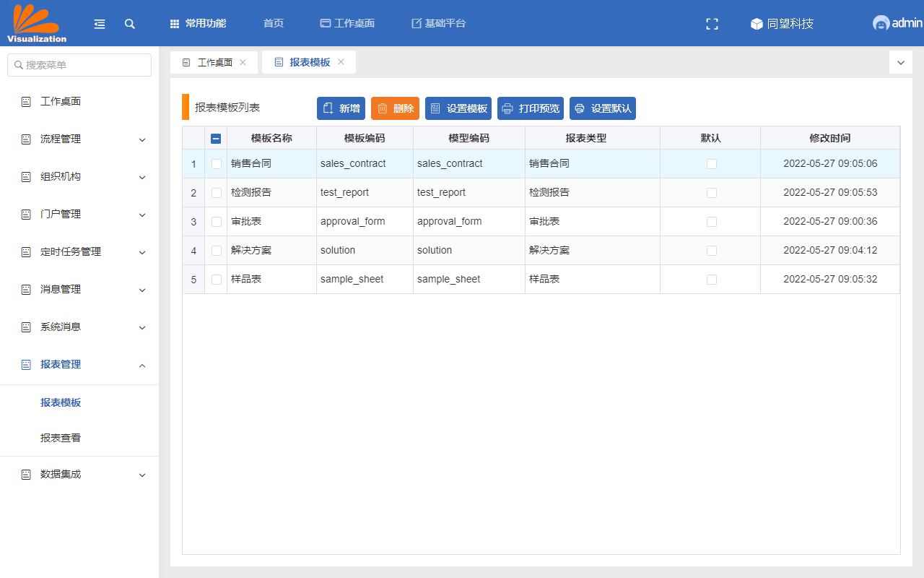Image resolution: width=924 pixels, height=578 pixels.
Task: Toggle the select-all header checkbox
Action: click(216, 139)
